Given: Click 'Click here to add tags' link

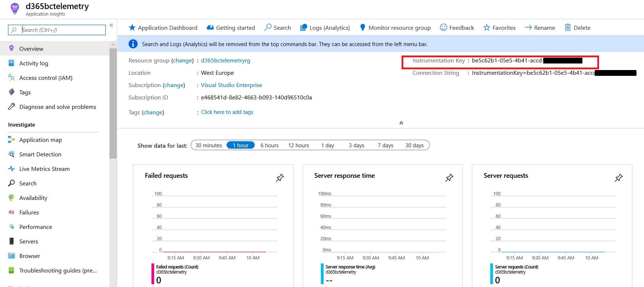Looking at the screenshot, I should point(227,112).
